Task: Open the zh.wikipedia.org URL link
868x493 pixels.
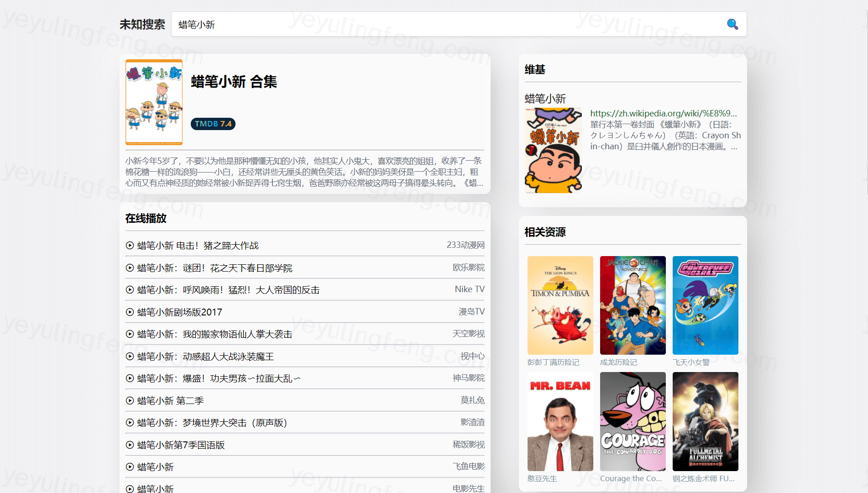Action: pyautogui.click(x=664, y=113)
